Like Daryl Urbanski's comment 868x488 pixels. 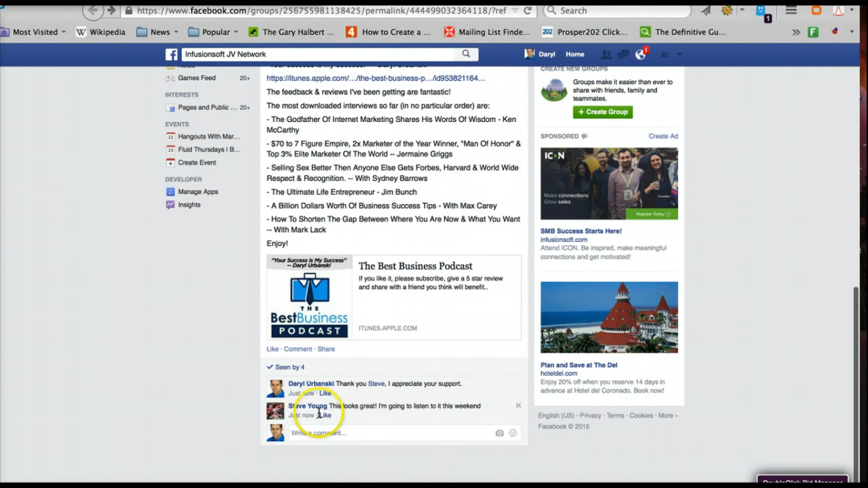(x=325, y=393)
